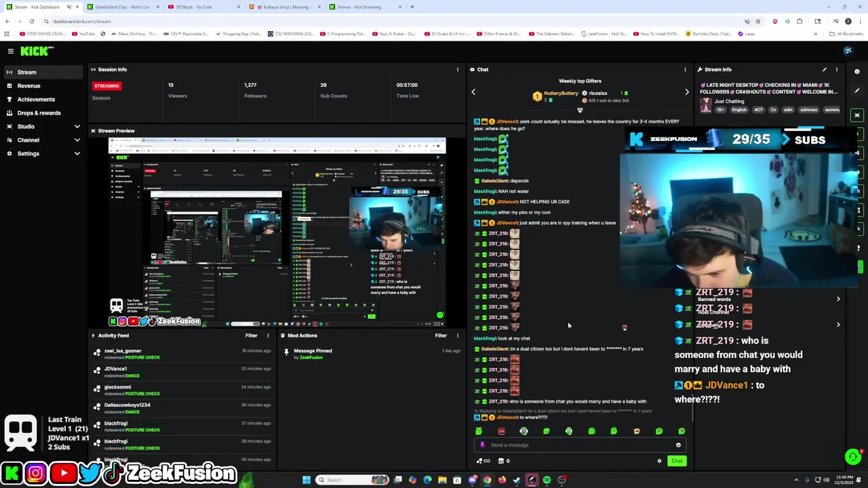This screenshot has width=868, height=488.
Task: Reload the browser page
Action: coord(31,21)
